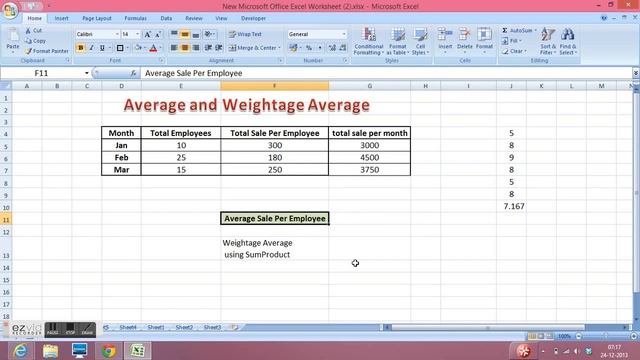Toggle center horizontal alignment
This screenshot has height=360, width=640.
pos(185,48)
